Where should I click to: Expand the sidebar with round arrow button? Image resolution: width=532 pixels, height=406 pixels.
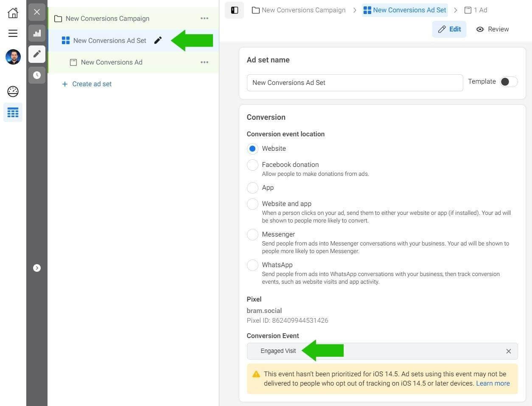(x=37, y=268)
